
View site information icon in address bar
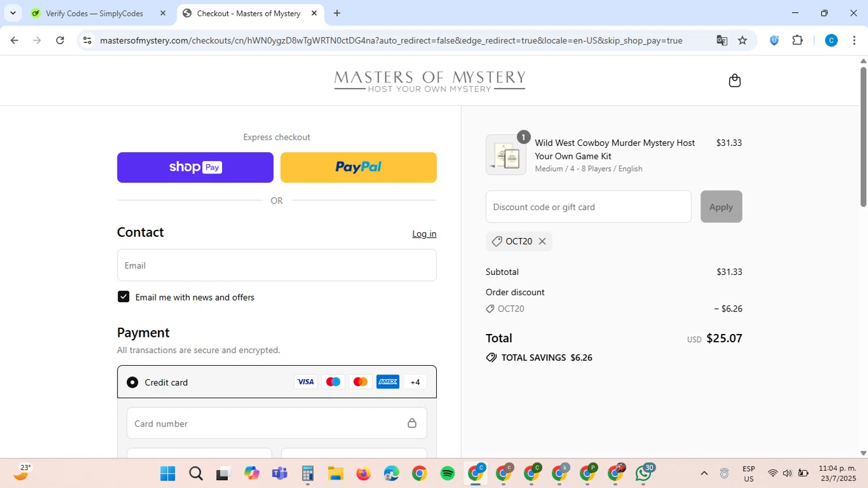pos(87,41)
